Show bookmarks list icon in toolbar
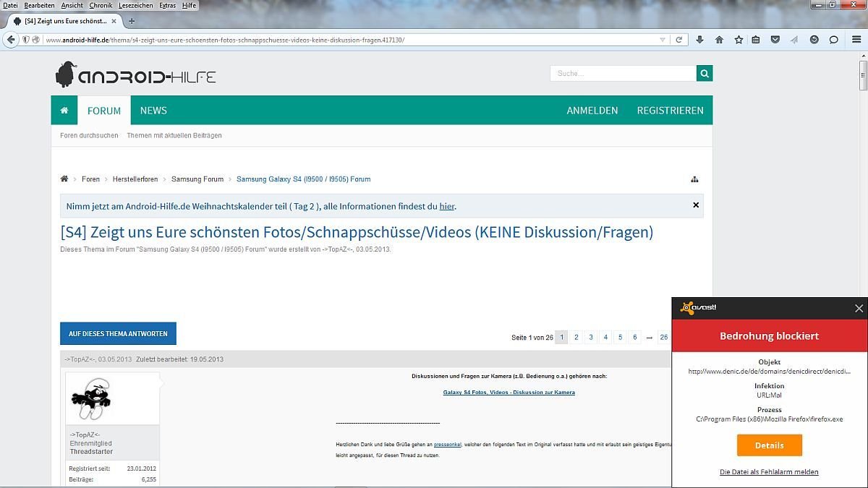868x488 pixels. tap(756, 40)
